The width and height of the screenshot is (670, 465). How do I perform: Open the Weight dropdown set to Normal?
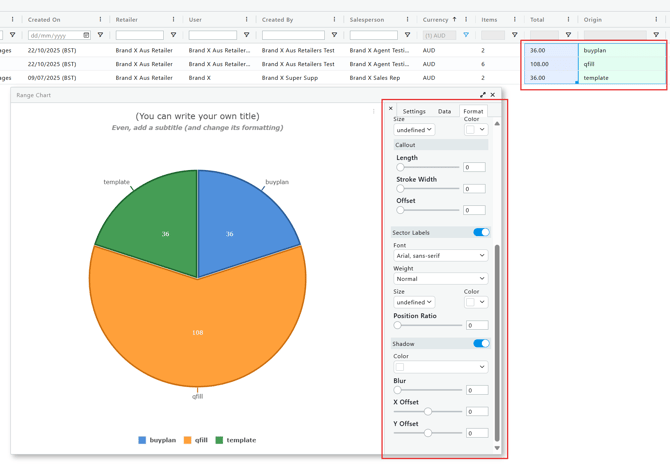[x=440, y=279]
